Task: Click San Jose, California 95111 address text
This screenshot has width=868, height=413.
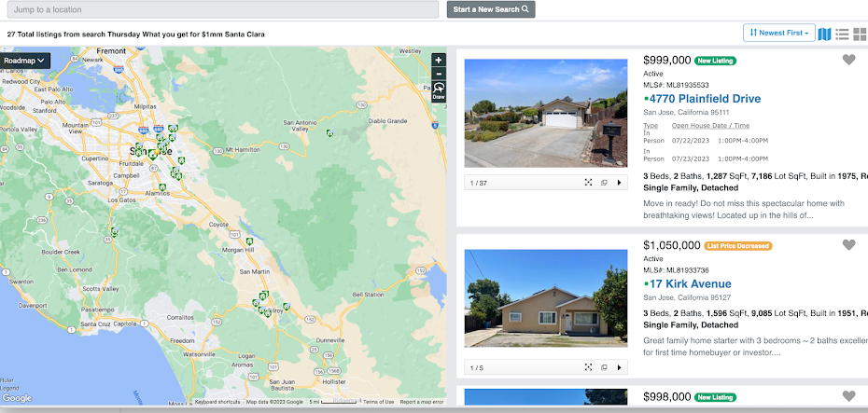Action: pyautogui.click(x=686, y=112)
